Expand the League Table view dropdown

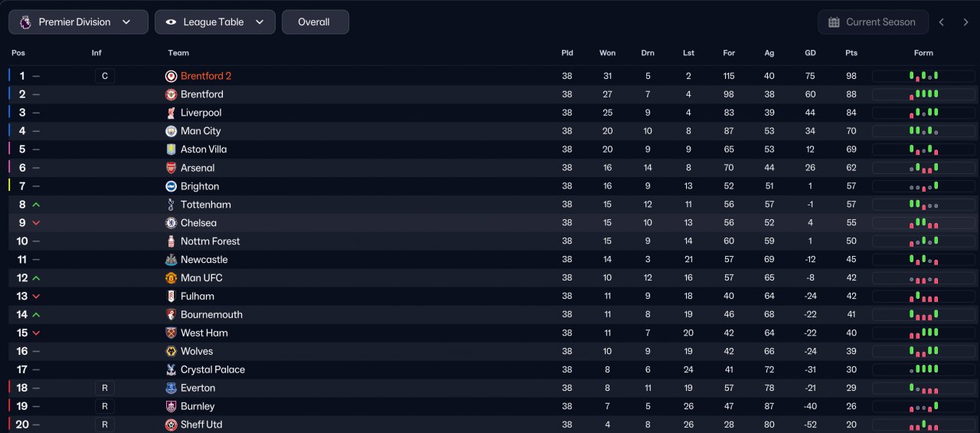(214, 22)
